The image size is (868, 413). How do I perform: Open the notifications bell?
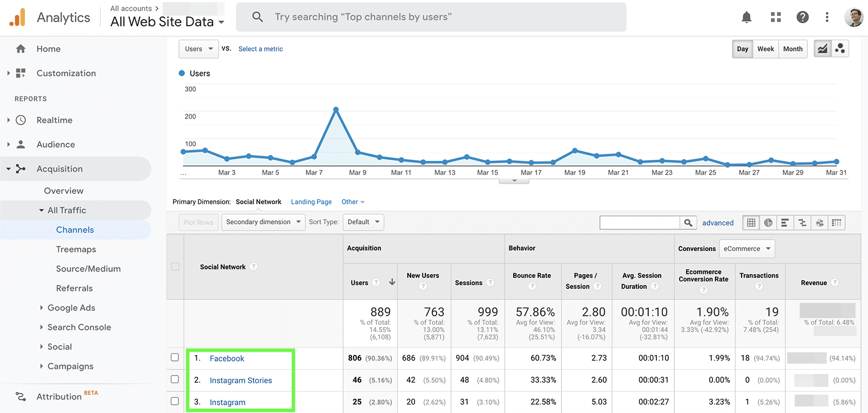point(746,17)
